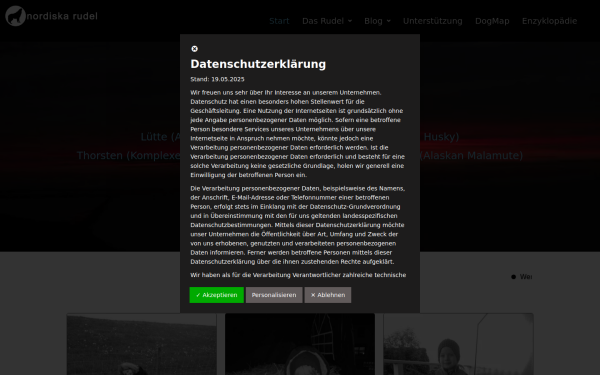Click the nordiska rudel site title

[62, 16]
